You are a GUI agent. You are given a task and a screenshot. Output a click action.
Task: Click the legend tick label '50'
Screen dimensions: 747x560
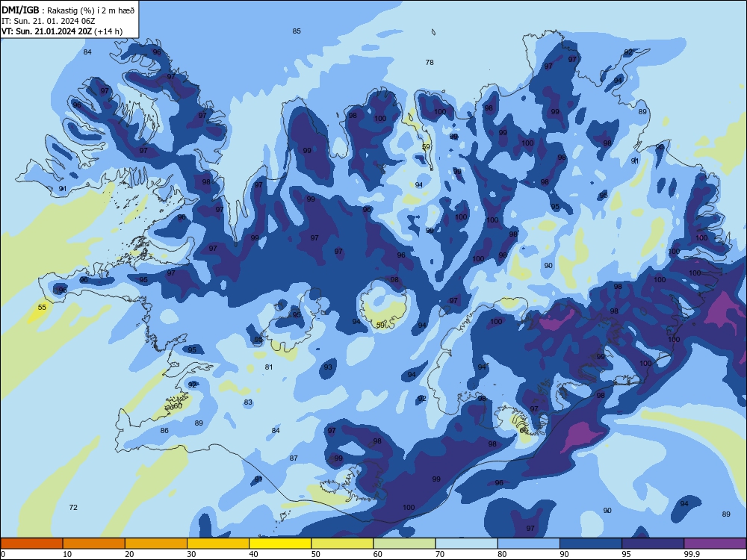(x=315, y=554)
